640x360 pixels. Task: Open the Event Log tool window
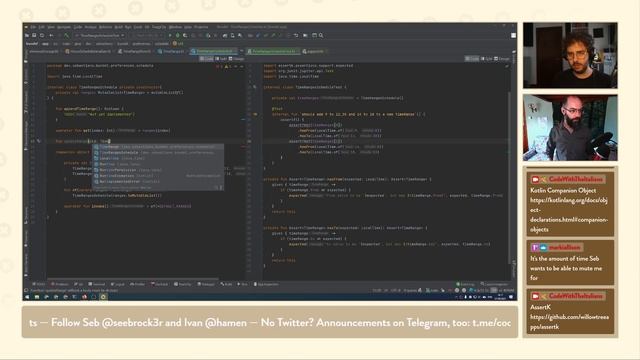[x=466, y=284]
